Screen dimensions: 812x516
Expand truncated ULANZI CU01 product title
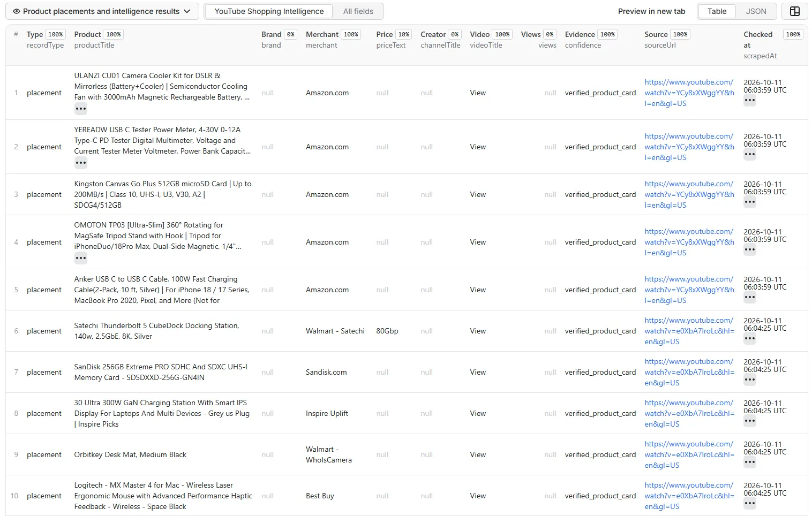(x=80, y=109)
